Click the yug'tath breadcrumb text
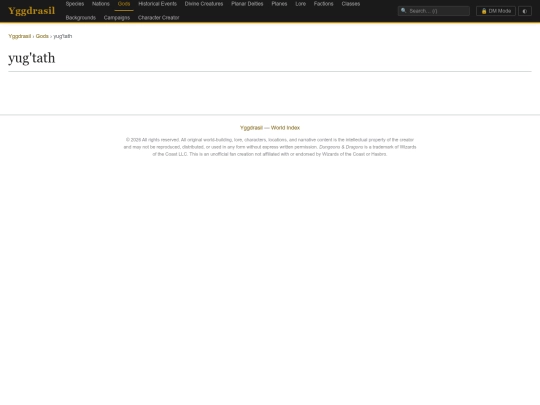The width and height of the screenshot is (540, 405). point(63,36)
